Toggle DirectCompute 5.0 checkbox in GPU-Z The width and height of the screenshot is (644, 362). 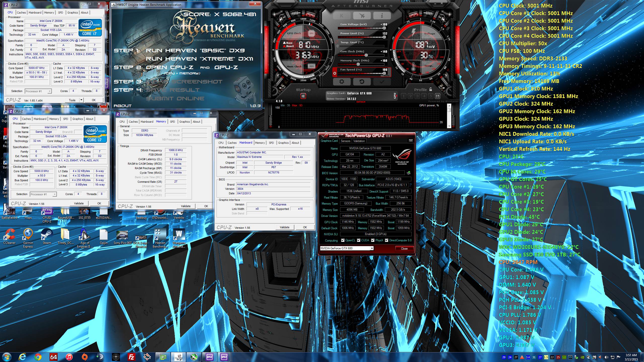point(386,240)
